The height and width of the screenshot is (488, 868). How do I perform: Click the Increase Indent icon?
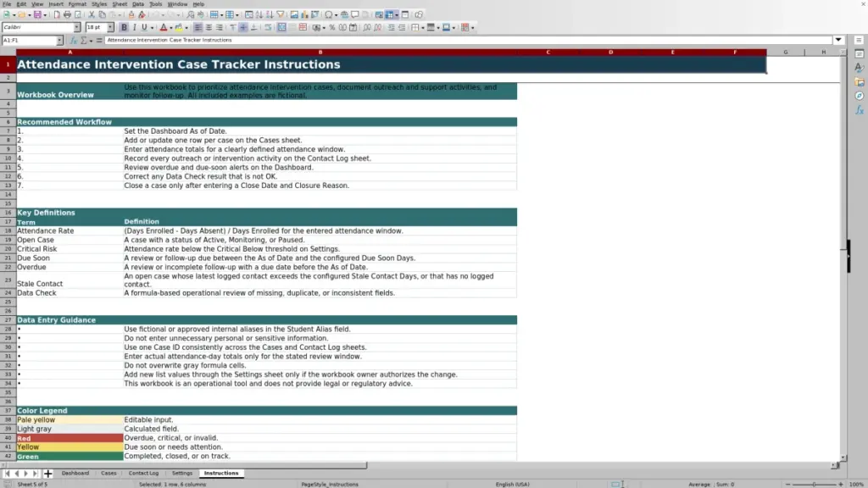pyautogui.click(x=391, y=27)
